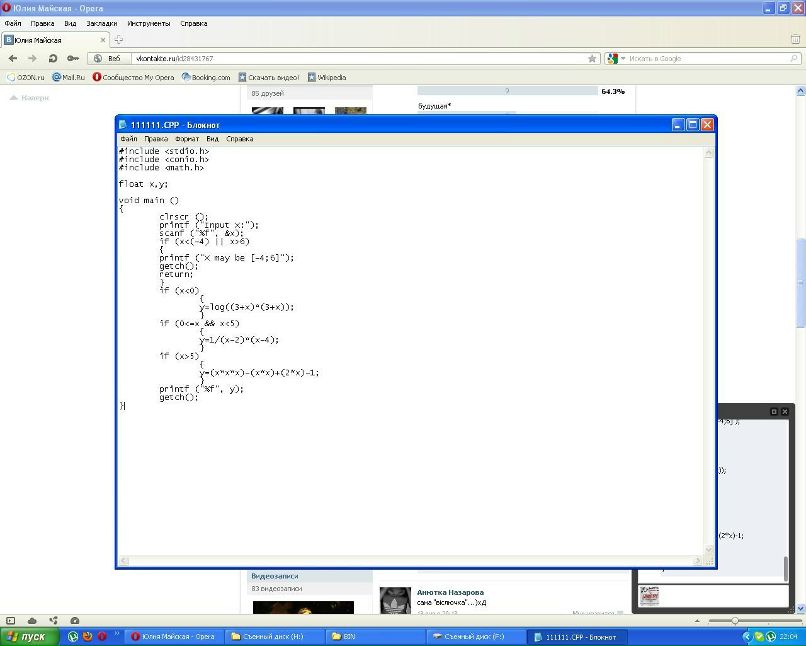
Task: Click the Mail.ru bookmark
Action: [69, 77]
